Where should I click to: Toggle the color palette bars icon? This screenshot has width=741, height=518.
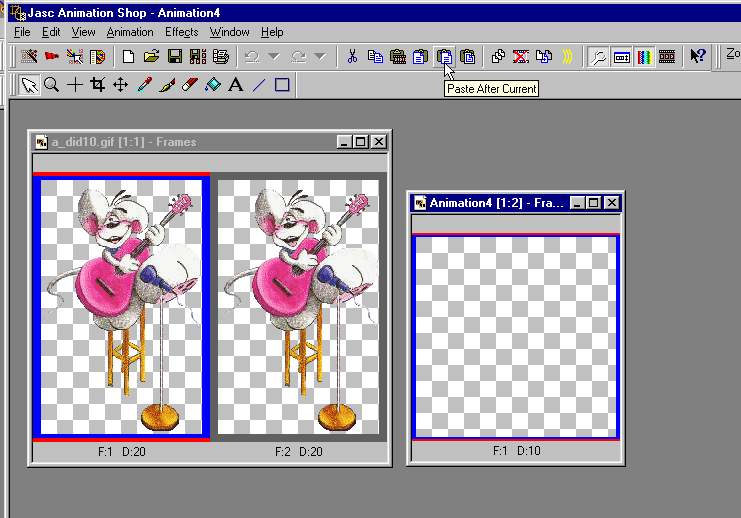pyautogui.click(x=644, y=57)
